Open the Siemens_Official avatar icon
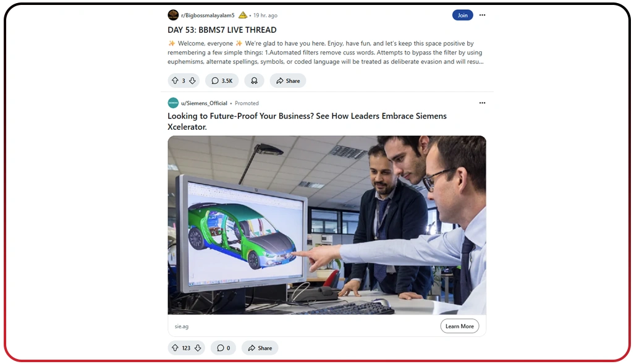634x364 pixels. pyautogui.click(x=173, y=103)
